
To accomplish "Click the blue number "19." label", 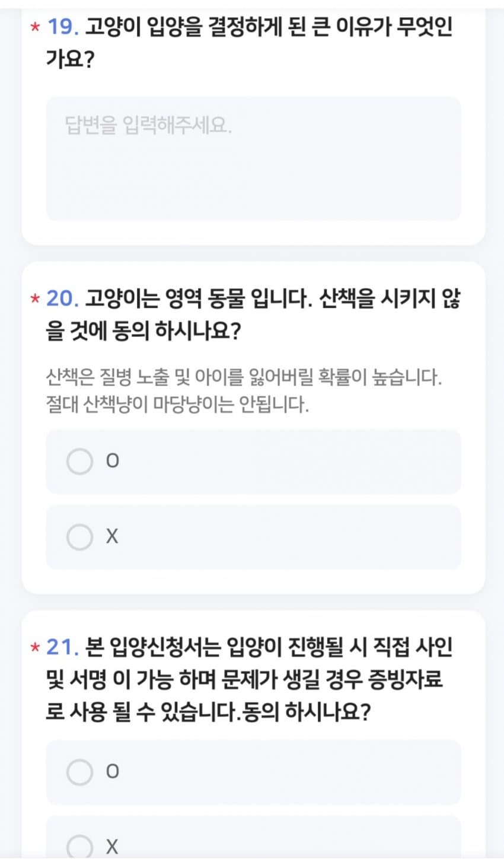I will 63,27.
